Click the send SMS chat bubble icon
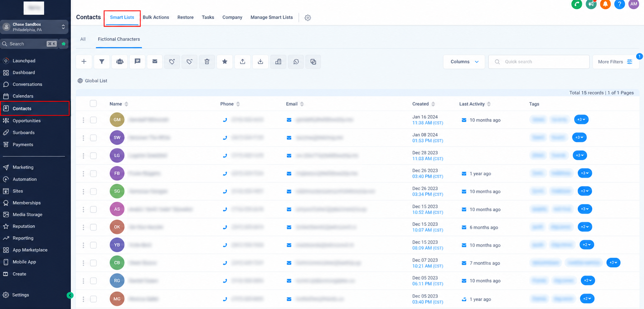 pyautogui.click(x=137, y=62)
